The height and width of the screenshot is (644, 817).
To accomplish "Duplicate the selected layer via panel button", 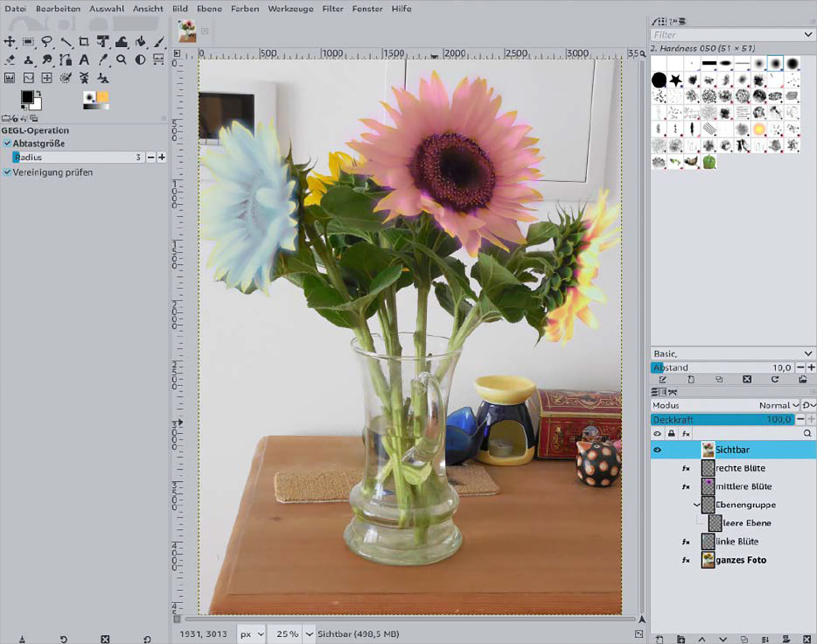I will coord(744,638).
